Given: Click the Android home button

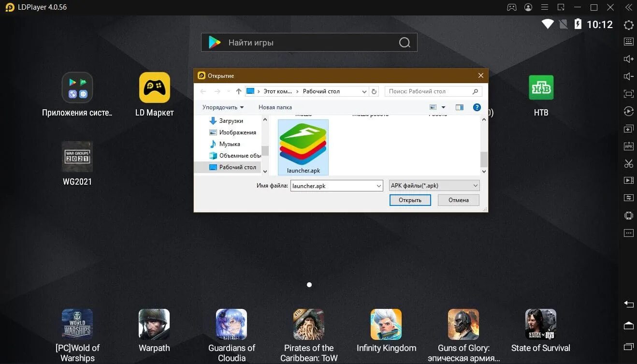Looking at the screenshot, I should (628, 325).
